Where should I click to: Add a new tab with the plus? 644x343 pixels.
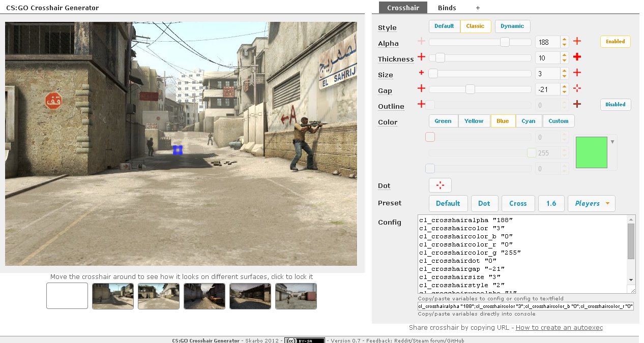coord(478,8)
